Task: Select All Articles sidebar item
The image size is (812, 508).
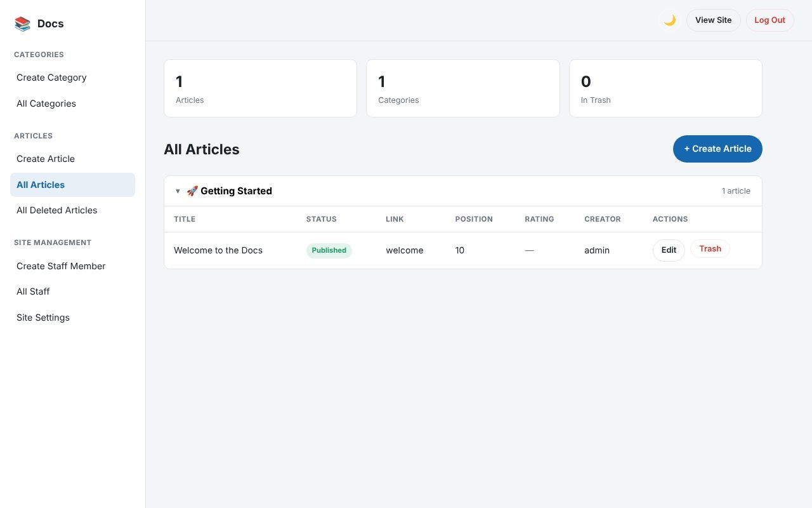Action: pyautogui.click(x=72, y=185)
